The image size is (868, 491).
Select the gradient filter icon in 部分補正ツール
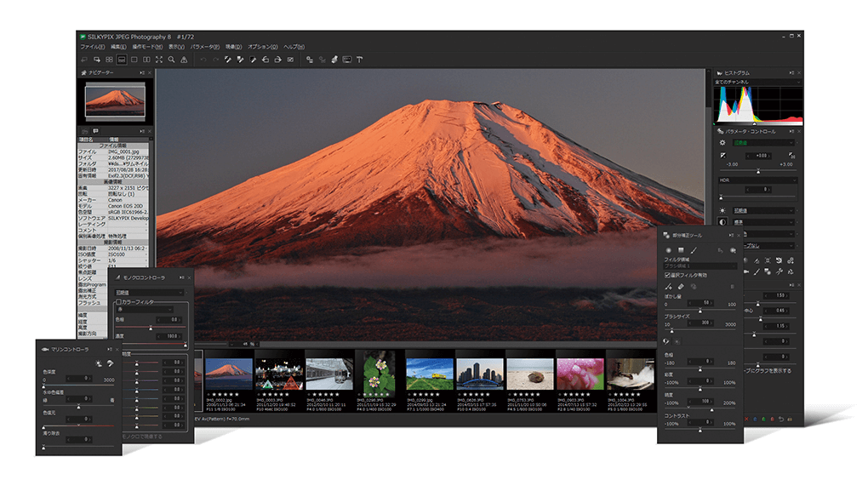(681, 250)
